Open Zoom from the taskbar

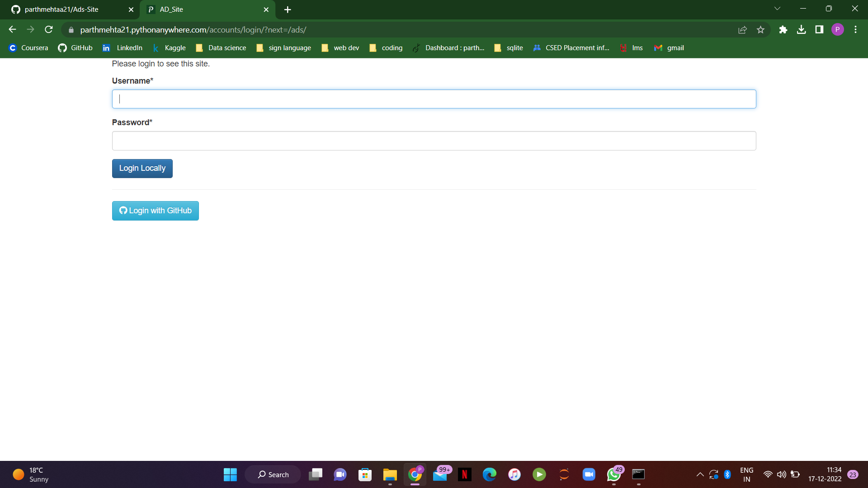[x=589, y=474]
